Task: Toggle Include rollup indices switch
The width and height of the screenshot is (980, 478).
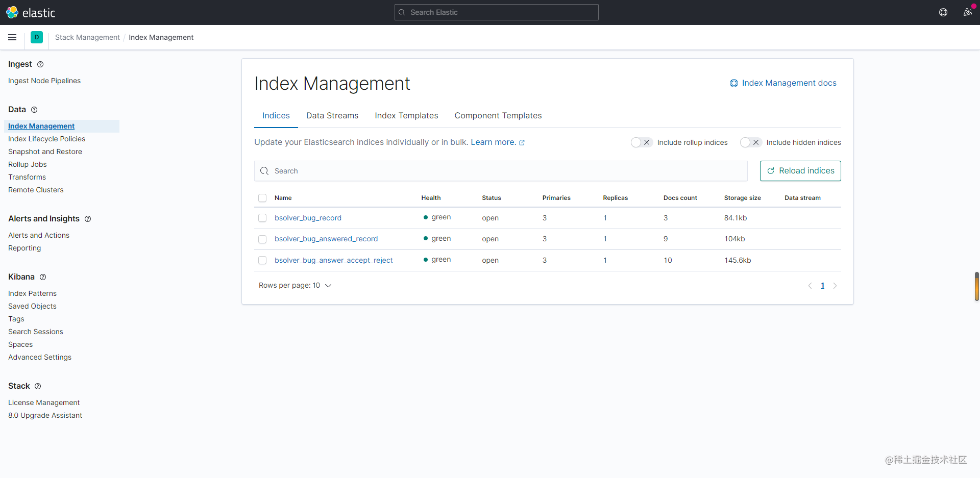Action: tap(642, 142)
